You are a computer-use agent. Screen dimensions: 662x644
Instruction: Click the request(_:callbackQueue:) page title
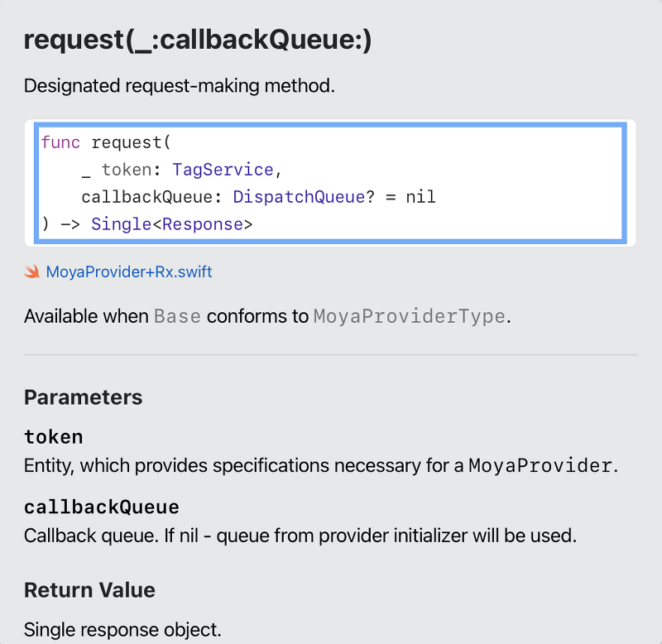[198, 40]
